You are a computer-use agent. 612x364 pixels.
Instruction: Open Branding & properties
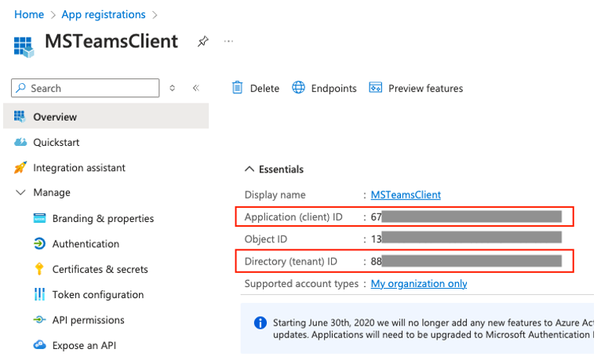pyautogui.click(x=103, y=218)
